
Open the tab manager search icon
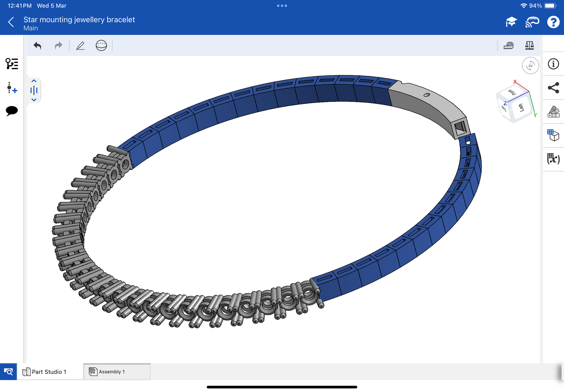[x=8, y=372]
